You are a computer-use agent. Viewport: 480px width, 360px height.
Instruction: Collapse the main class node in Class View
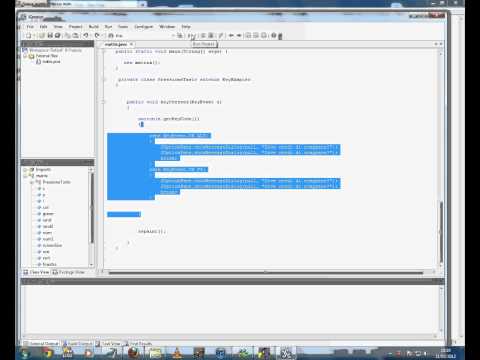[x=25, y=176]
